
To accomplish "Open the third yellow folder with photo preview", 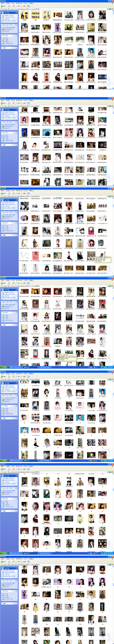I will [47, 15].
